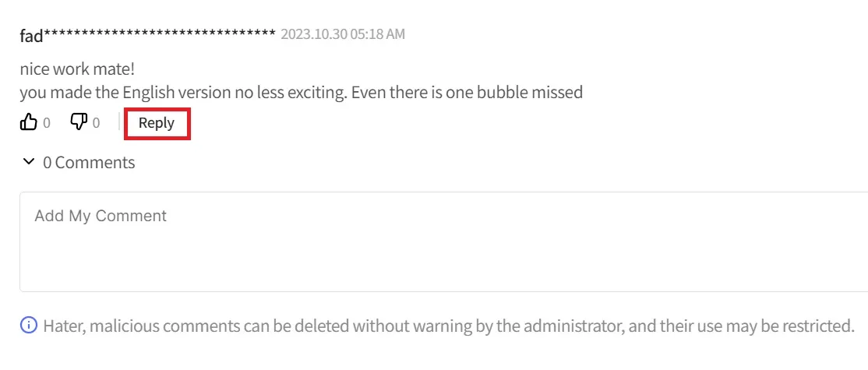Collapse the comment replies using the down chevron
The height and width of the screenshot is (370, 868).
click(x=28, y=162)
